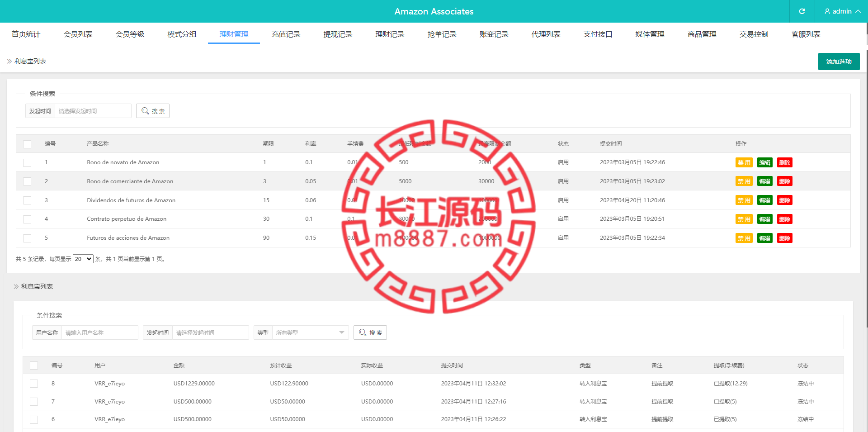The image size is (868, 432).
Task: Open the admin user menu
Action: [x=842, y=11]
